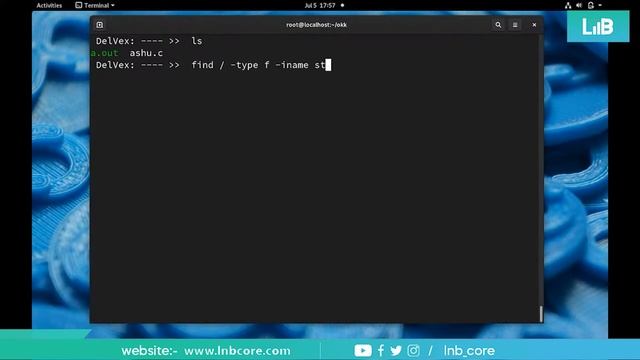This screenshot has height=360, width=640.
Task: Click the network status icon
Action: tap(568, 5)
